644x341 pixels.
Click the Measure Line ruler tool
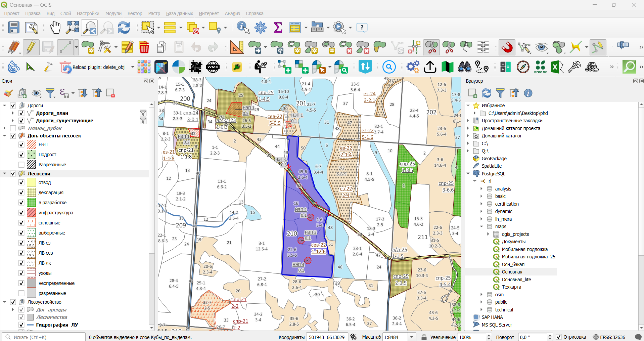(317, 27)
